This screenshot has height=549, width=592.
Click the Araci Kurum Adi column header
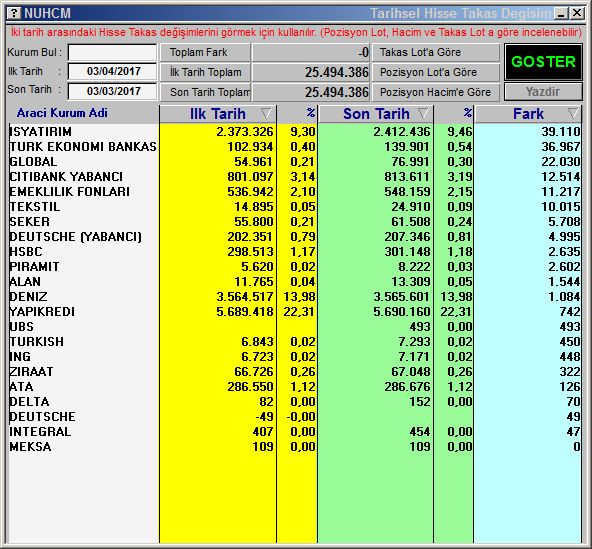click(x=62, y=113)
